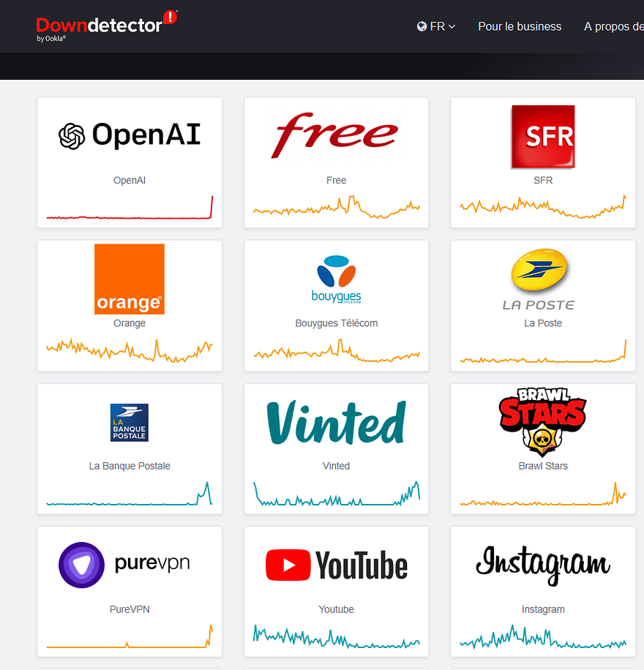
Task: Open the Brawl Stars logo
Action: point(543,422)
